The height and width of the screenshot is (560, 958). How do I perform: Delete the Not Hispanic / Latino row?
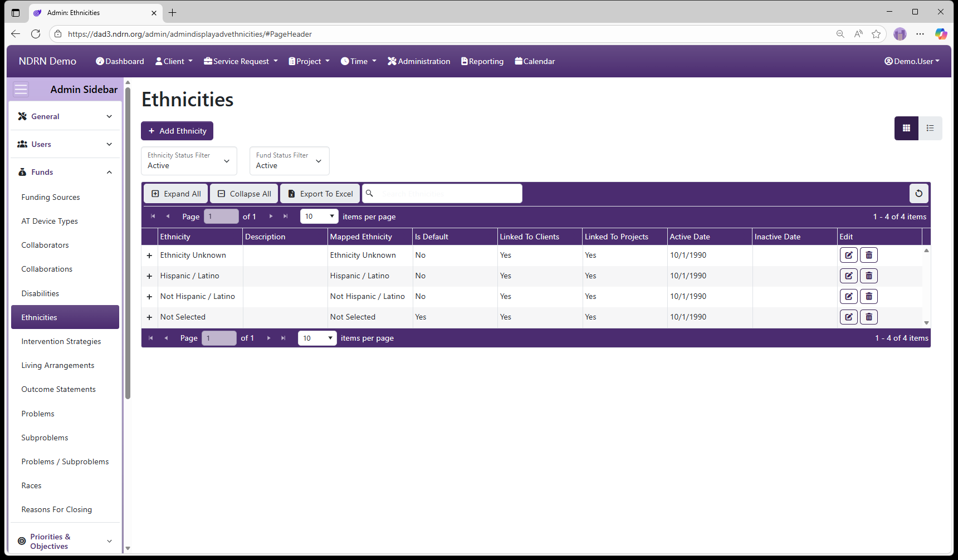[x=868, y=296]
